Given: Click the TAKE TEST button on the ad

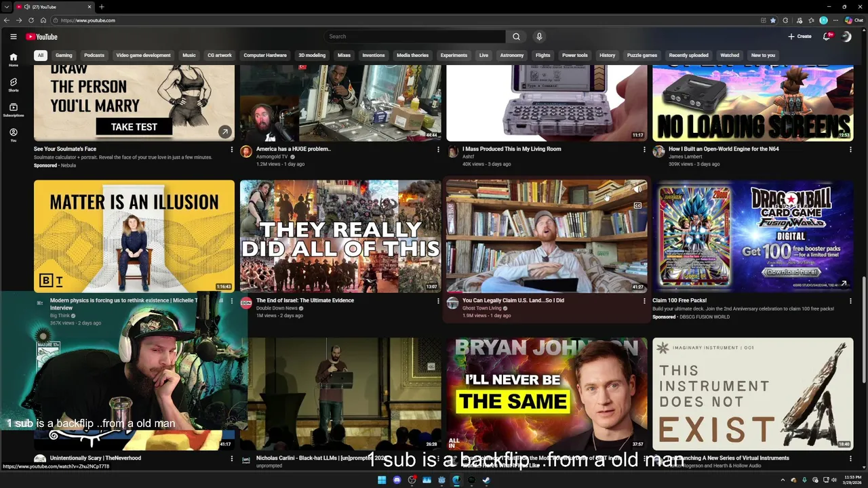Looking at the screenshot, I should tap(134, 127).
